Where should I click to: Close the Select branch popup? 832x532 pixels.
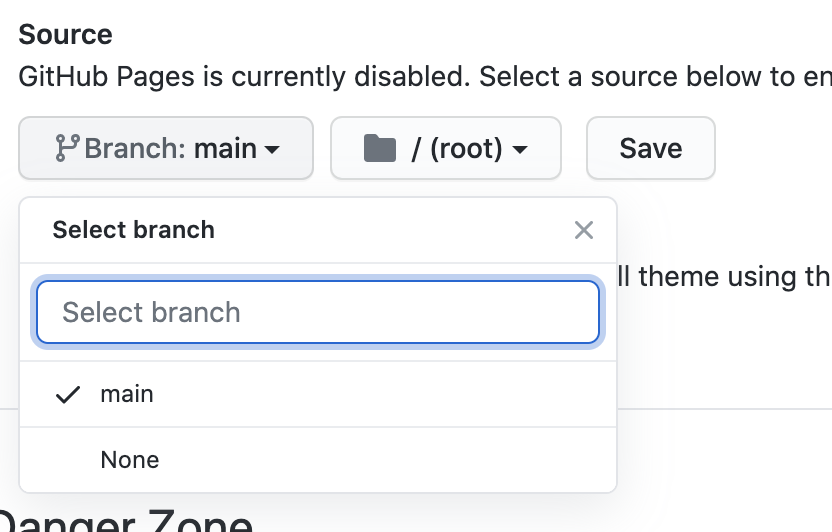[584, 230]
